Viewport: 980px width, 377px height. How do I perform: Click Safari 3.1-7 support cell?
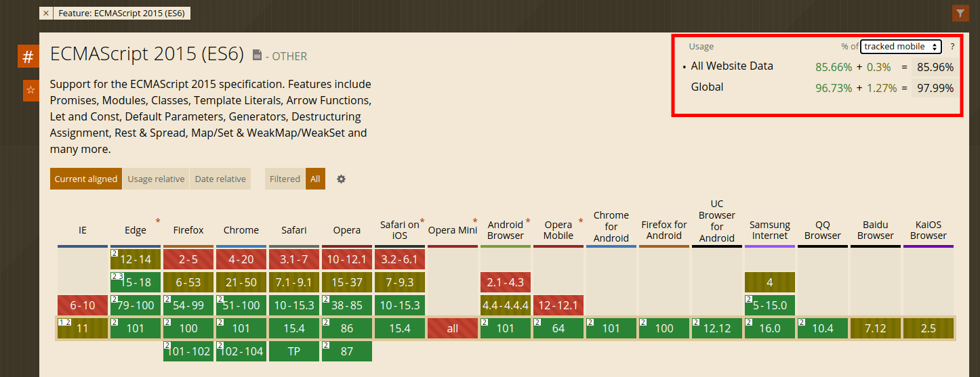[294, 259]
